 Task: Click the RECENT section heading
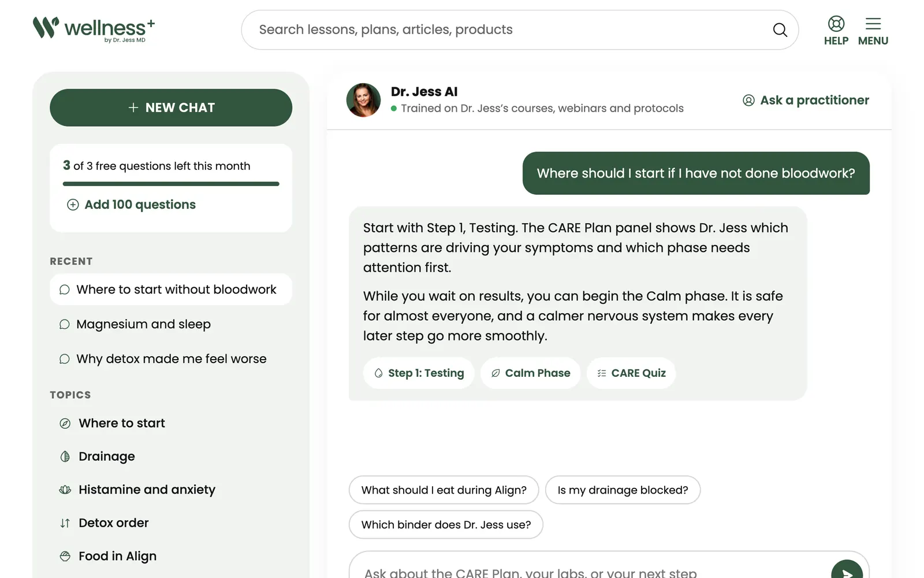(71, 261)
